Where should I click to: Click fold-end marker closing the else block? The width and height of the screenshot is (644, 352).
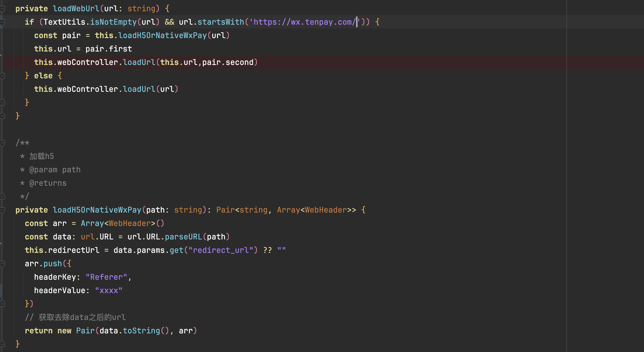click(3, 102)
